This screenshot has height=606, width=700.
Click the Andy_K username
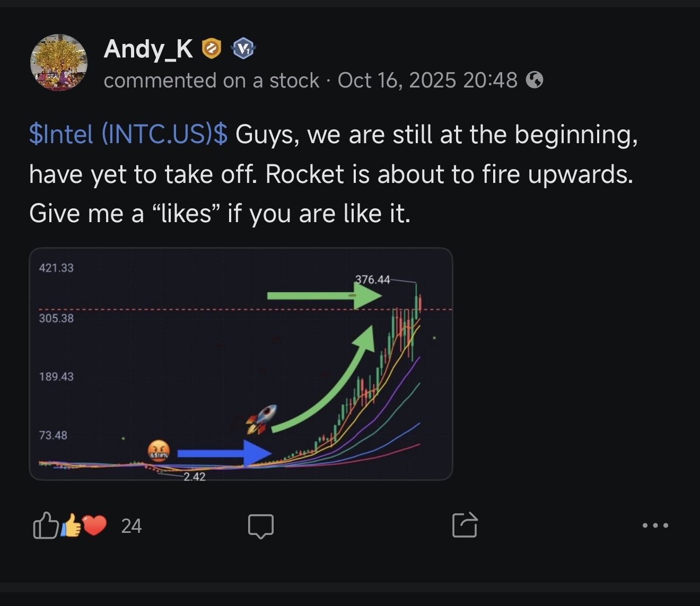click(148, 49)
